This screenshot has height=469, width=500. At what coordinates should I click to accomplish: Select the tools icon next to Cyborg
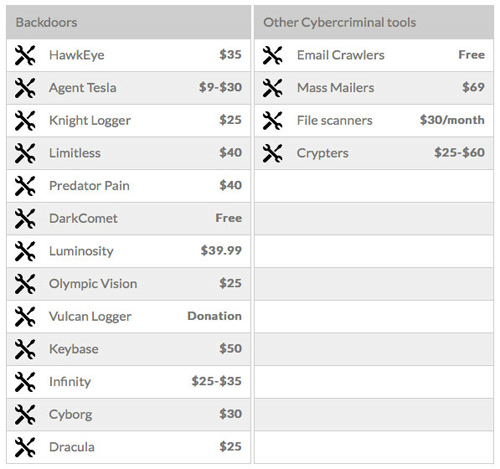point(25,414)
